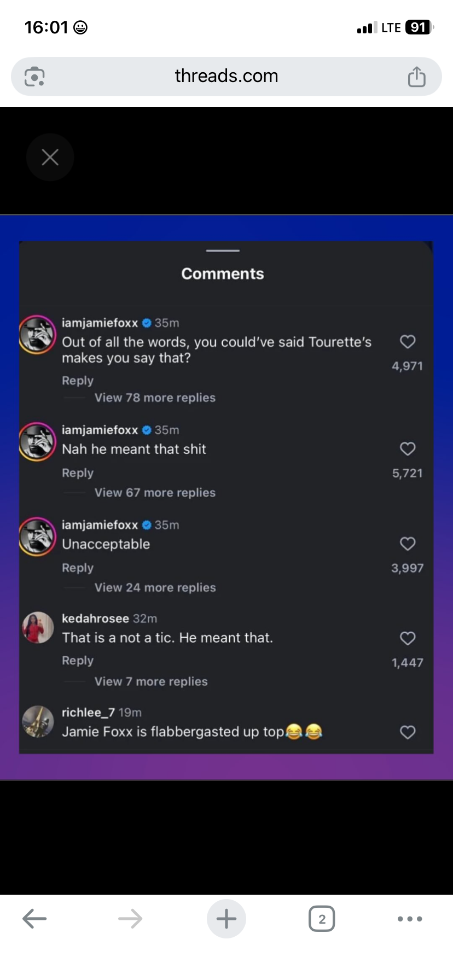
Task: Like the "Unacceptable" comment heart
Action: 408,544
